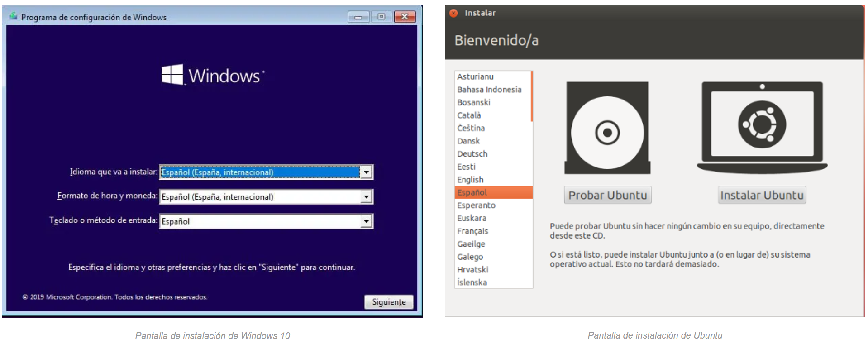Close the Ubuntu Instalar window
Screen dimensions: 868x344
453,13
